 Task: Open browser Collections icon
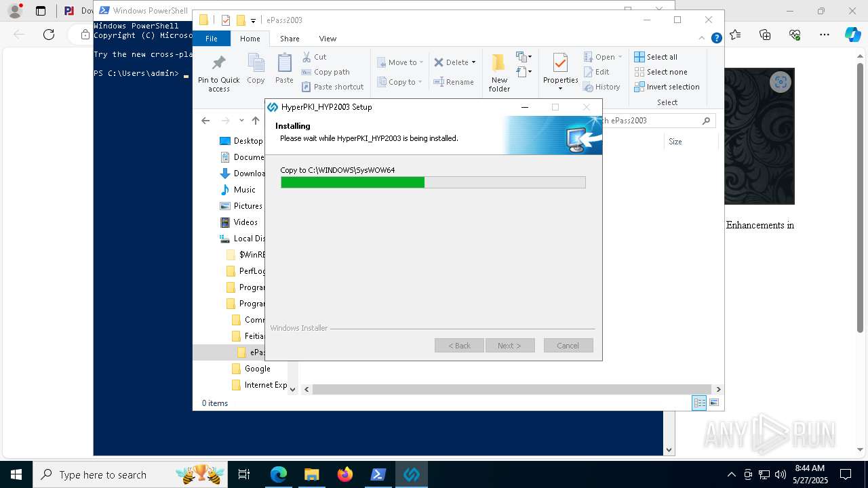point(765,35)
